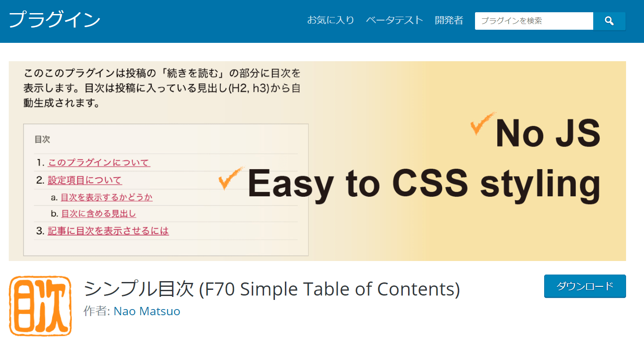Click the orange 目次 plugin logo icon
Image resolution: width=644 pixels, height=348 pixels.
40,306
